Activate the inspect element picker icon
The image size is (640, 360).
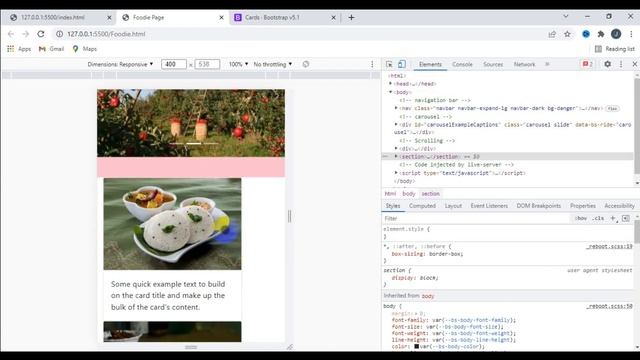[389, 64]
